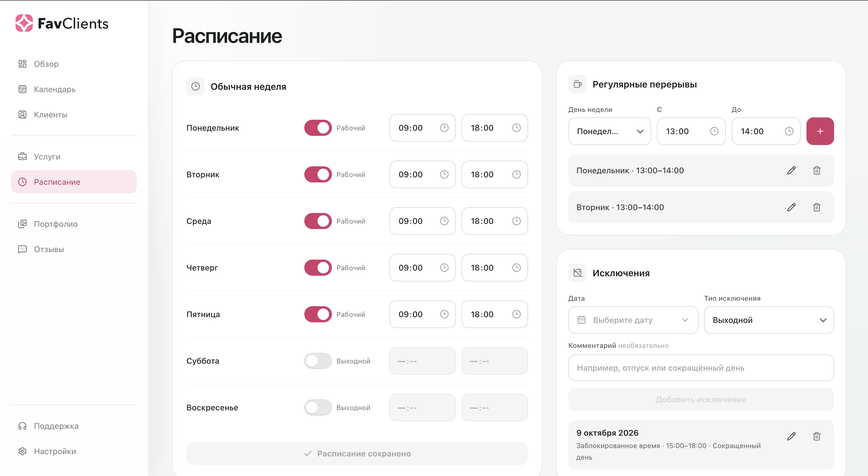
Task: Click the Комментарий input field
Action: click(701, 368)
